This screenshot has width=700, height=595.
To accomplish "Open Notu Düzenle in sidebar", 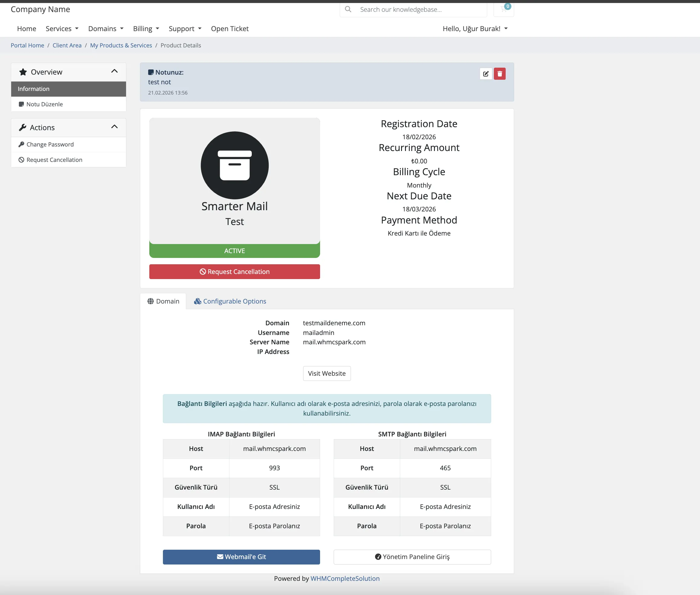I will [69, 104].
